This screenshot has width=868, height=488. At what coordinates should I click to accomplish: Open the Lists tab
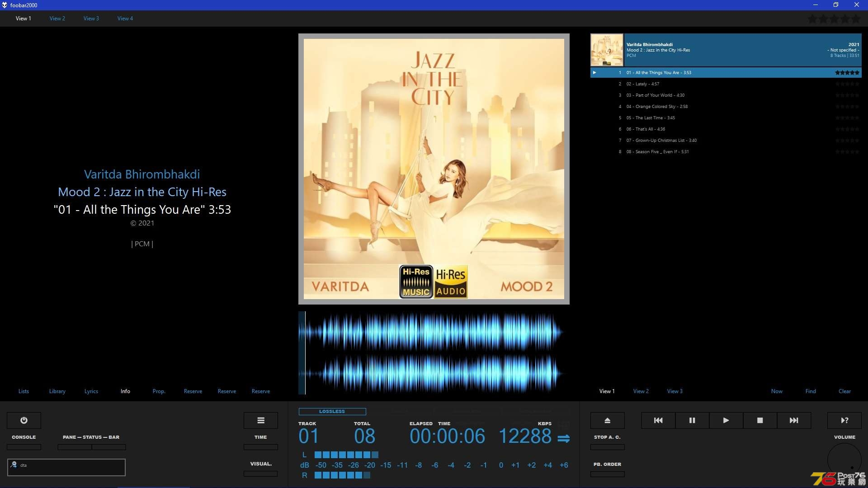(x=24, y=391)
